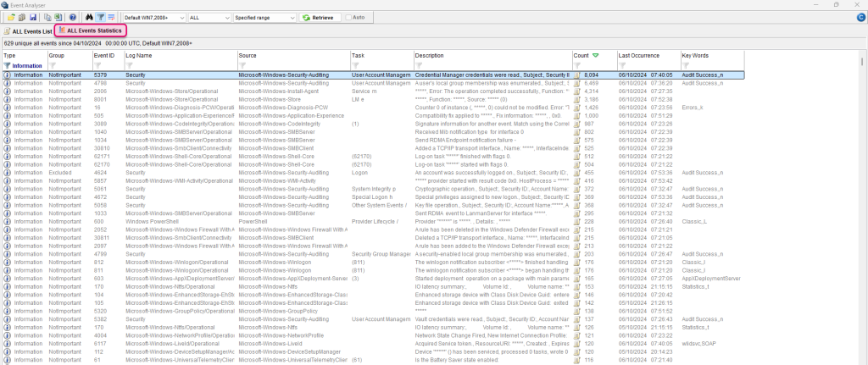Click the green sort arrow on Count
Screen dimensions: 868x365
click(x=595, y=56)
